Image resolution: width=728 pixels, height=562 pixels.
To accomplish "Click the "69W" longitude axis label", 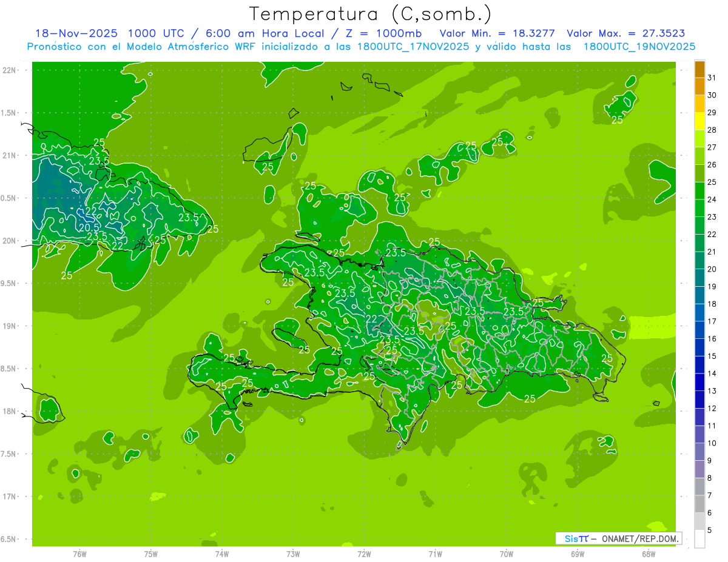I will pyautogui.click(x=577, y=554).
